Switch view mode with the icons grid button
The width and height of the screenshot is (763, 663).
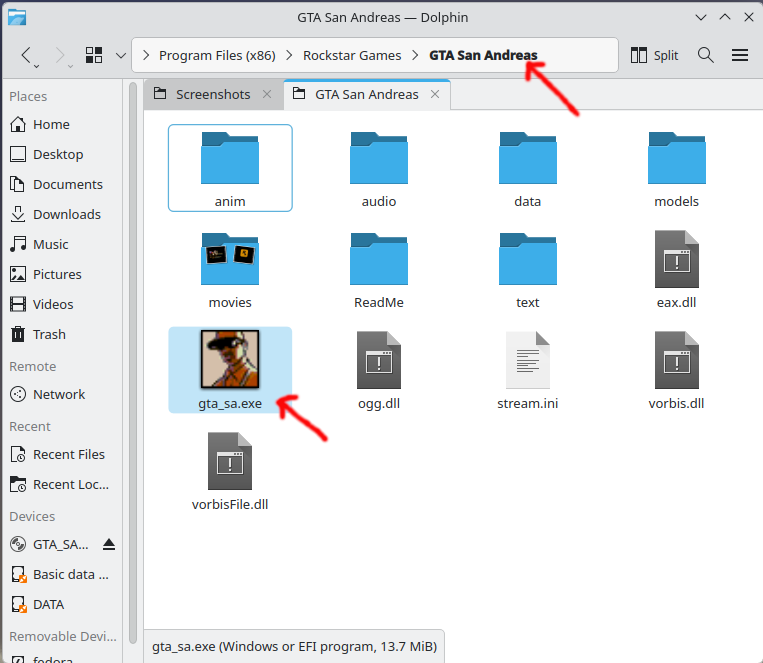click(93, 55)
